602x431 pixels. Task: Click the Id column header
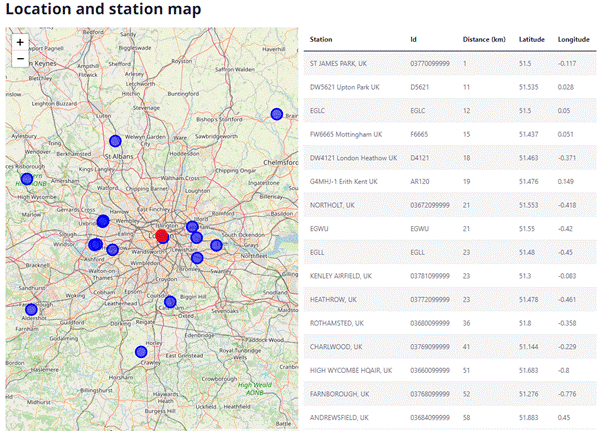[413, 40]
